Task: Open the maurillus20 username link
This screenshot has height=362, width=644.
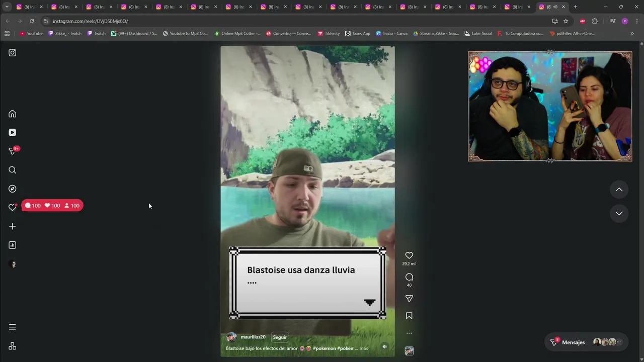Action: click(x=253, y=337)
